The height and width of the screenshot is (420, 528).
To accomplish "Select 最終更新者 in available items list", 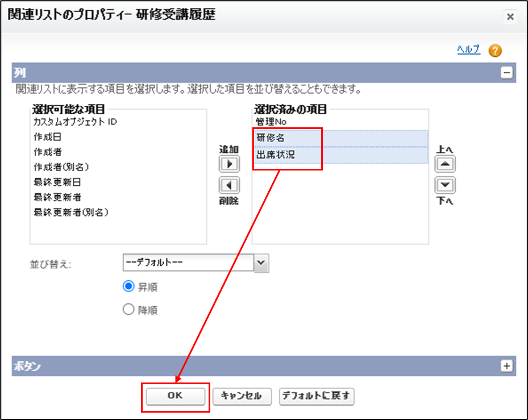I will 56,197.
